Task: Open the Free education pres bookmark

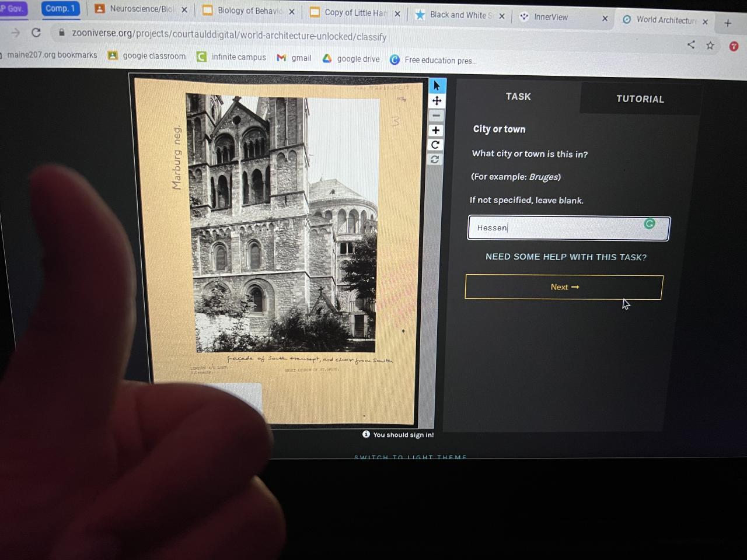Action: pyautogui.click(x=434, y=60)
